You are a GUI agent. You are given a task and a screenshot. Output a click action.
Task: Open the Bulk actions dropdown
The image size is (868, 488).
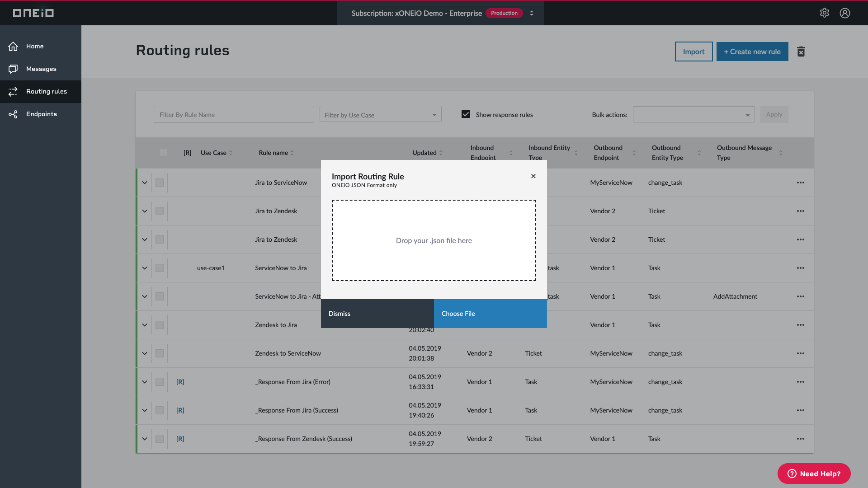coord(694,114)
